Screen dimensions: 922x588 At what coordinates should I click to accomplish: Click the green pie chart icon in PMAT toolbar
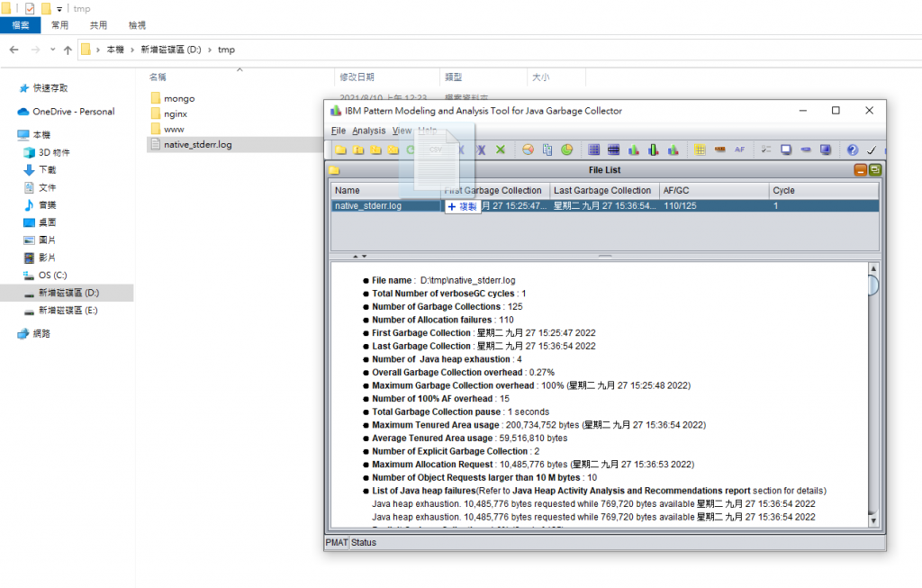(x=567, y=150)
